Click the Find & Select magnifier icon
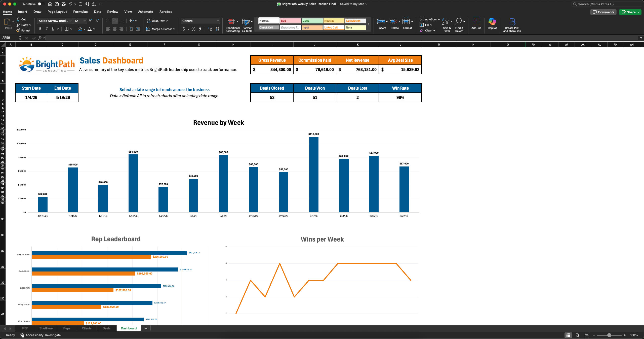Screen dimensions: 644x339 point(458,22)
